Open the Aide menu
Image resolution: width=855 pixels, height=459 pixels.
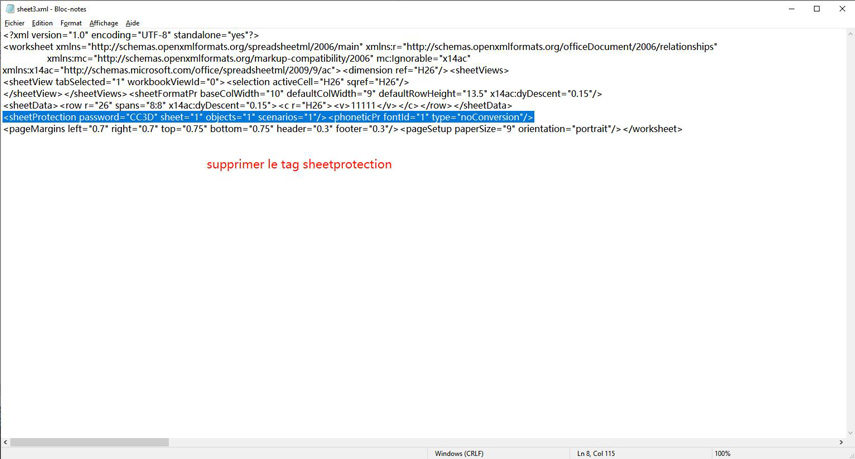pyautogui.click(x=133, y=22)
